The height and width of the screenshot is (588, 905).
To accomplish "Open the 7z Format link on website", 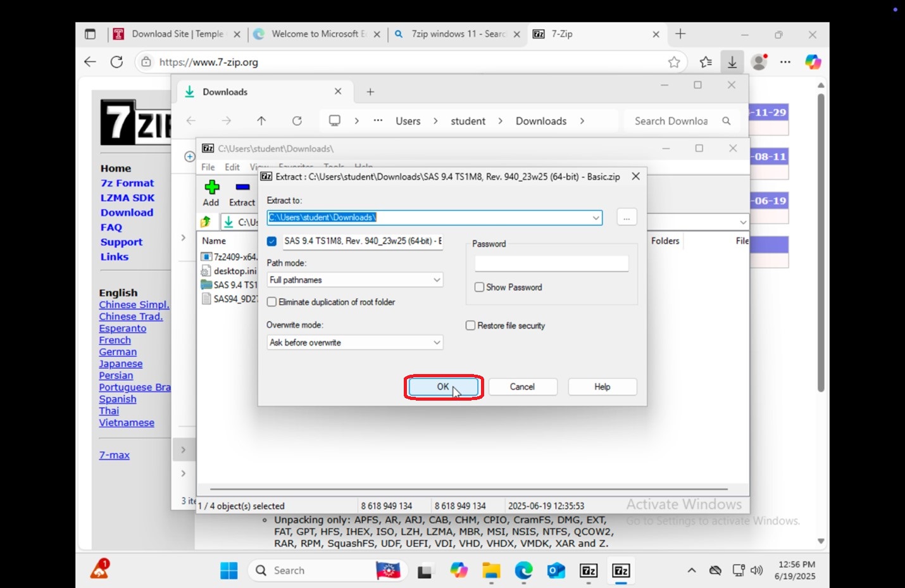I will 127,183.
